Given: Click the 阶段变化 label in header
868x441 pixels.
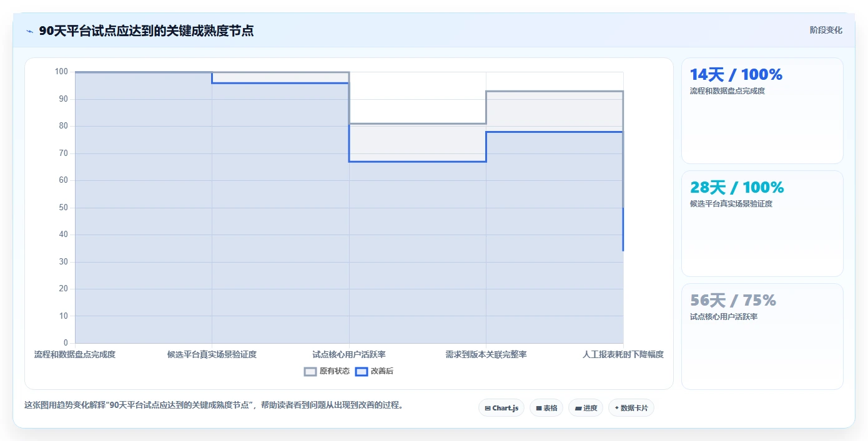Looking at the screenshot, I should tap(826, 30).
